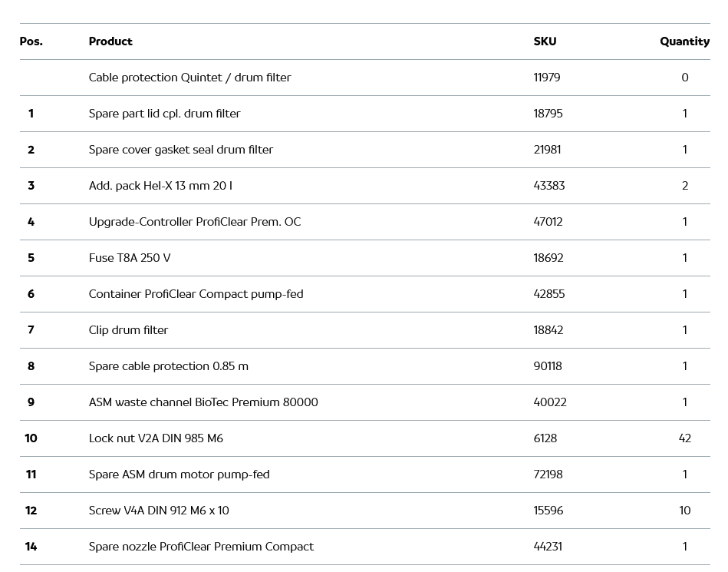
Task: Open Cable protection Quintet / drum filter
Action: click(189, 78)
